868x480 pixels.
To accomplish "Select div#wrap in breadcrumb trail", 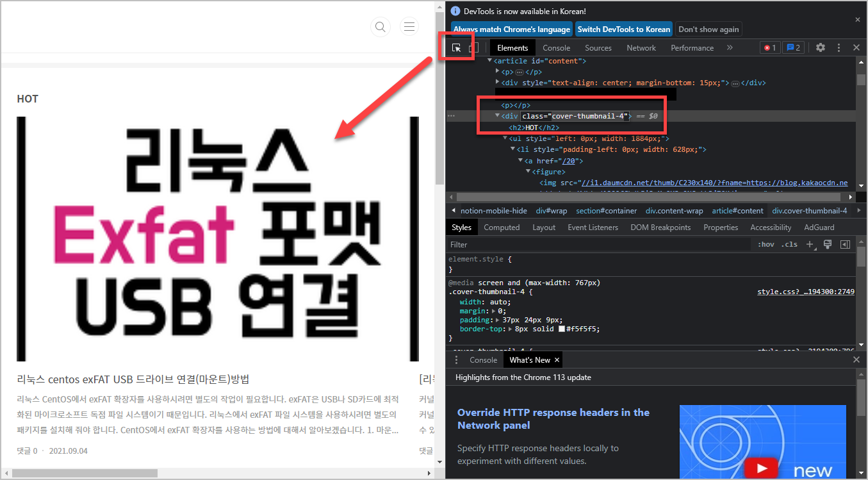I will [552, 211].
